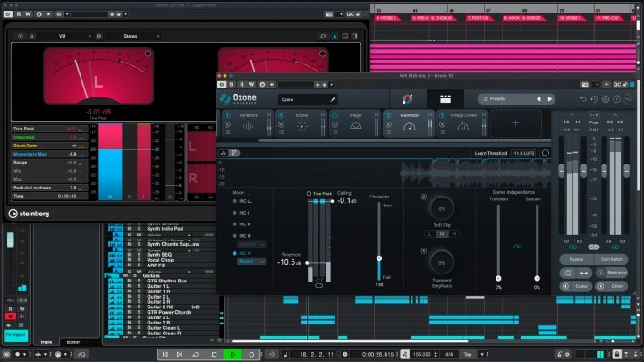Select the Maximizer module gauge icon
This screenshot has height=362, width=644.
click(x=410, y=126)
